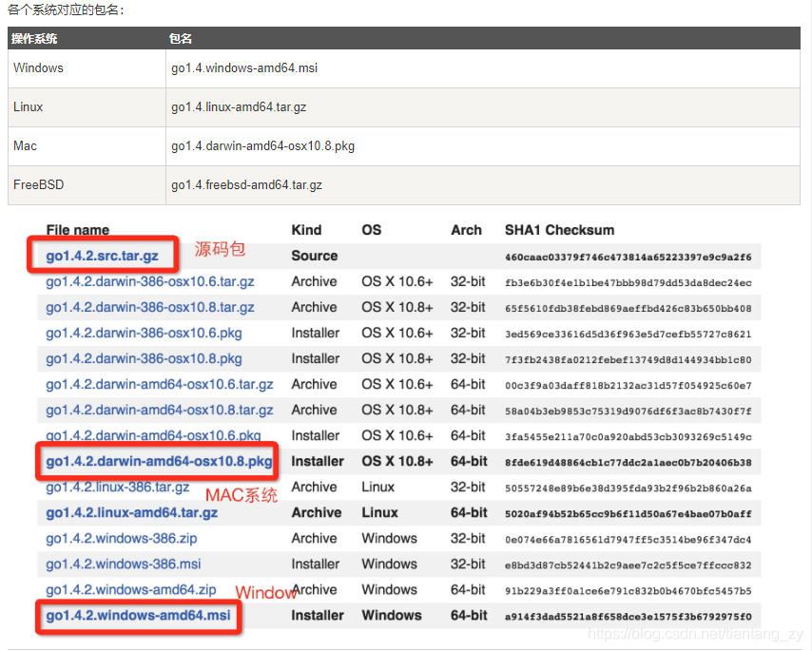Select checksum starting with 65f5610fdb38
This screenshot has height=651, width=812.
point(628,309)
